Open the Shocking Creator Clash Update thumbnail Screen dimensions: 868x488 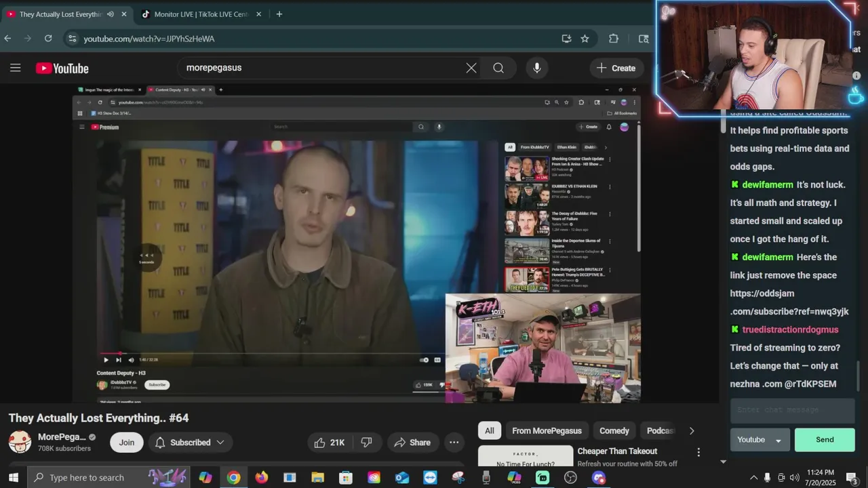tap(527, 169)
